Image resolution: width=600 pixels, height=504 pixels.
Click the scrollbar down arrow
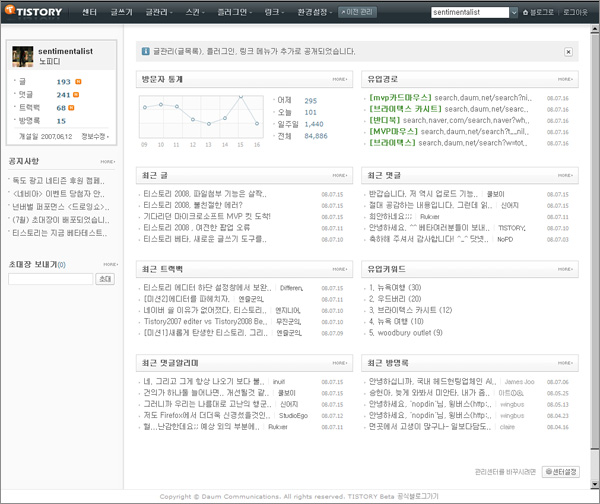pyautogui.click(x=595, y=484)
